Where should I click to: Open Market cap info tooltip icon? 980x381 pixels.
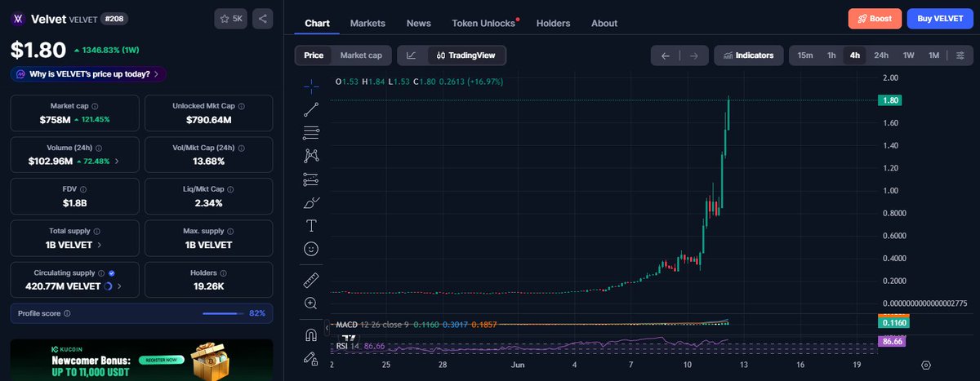click(x=95, y=106)
